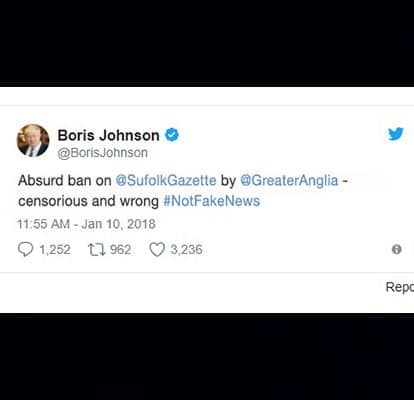This screenshot has width=414, height=400.
Task: Click the blue verified checkmark badge
Action: [172, 135]
